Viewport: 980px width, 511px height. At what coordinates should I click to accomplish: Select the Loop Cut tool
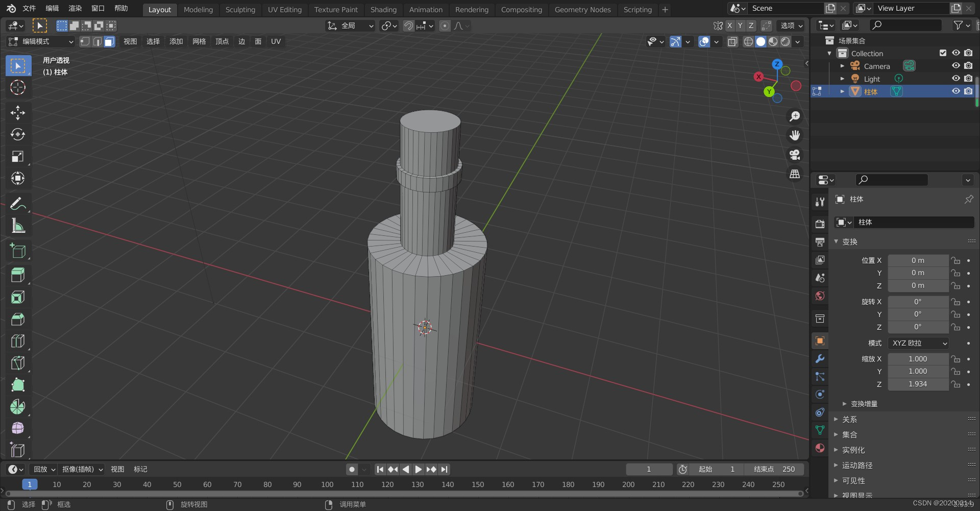18,341
